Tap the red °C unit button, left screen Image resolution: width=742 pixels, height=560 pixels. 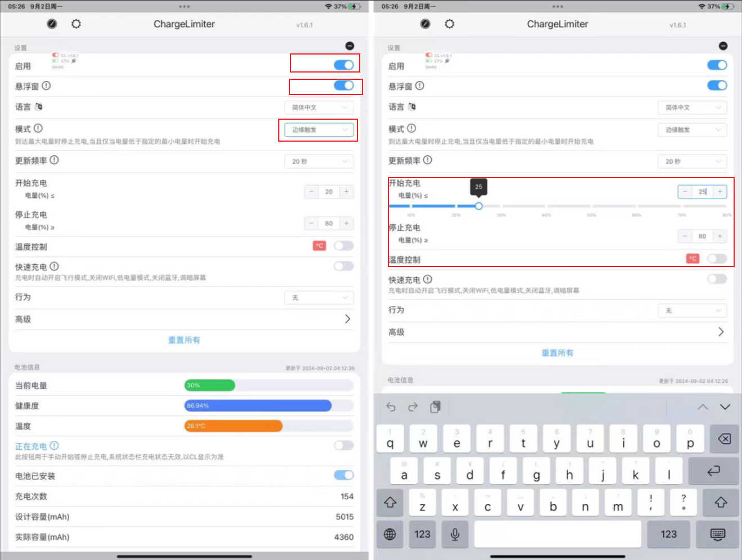pos(319,246)
